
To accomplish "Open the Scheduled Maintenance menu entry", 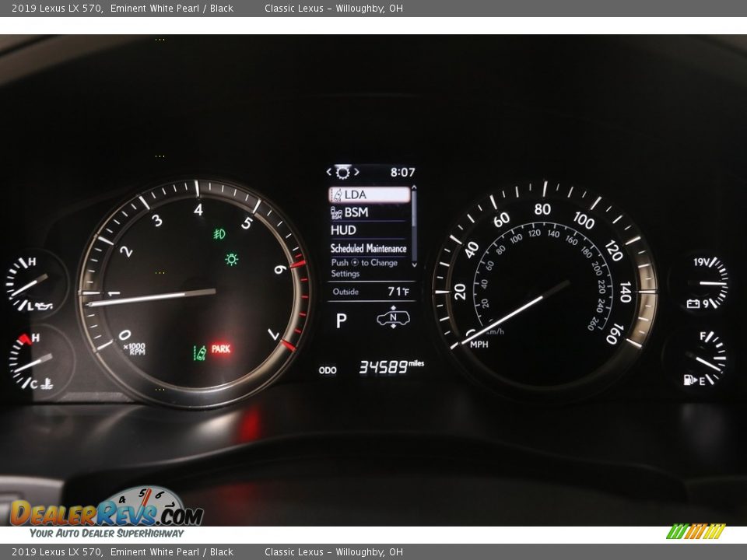I will pyautogui.click(x=369, y=248).
